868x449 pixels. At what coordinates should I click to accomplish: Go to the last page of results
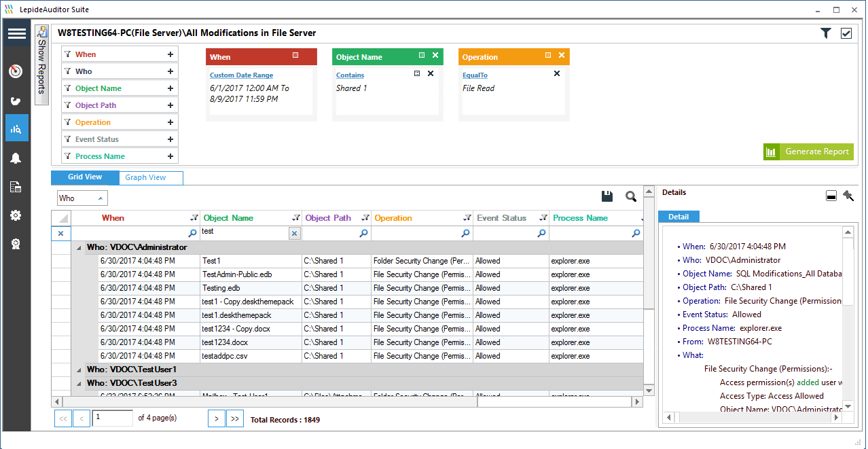235,418
